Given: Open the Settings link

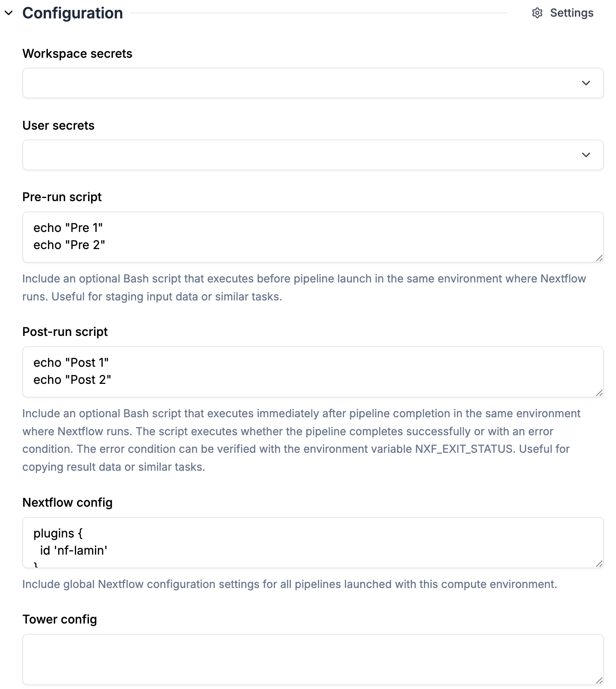Looking at the screenshot, I should 572,13.
